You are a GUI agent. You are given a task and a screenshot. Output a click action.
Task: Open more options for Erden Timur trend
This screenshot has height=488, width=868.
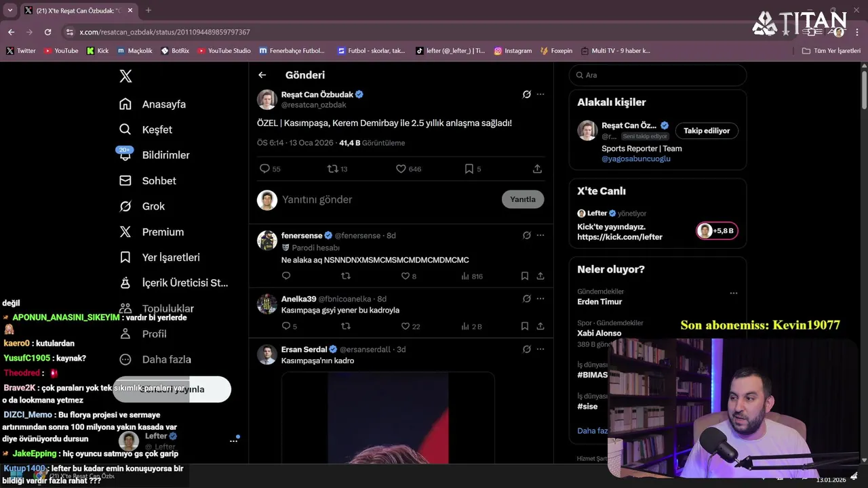pyautogui.click(x=733, y=293)
